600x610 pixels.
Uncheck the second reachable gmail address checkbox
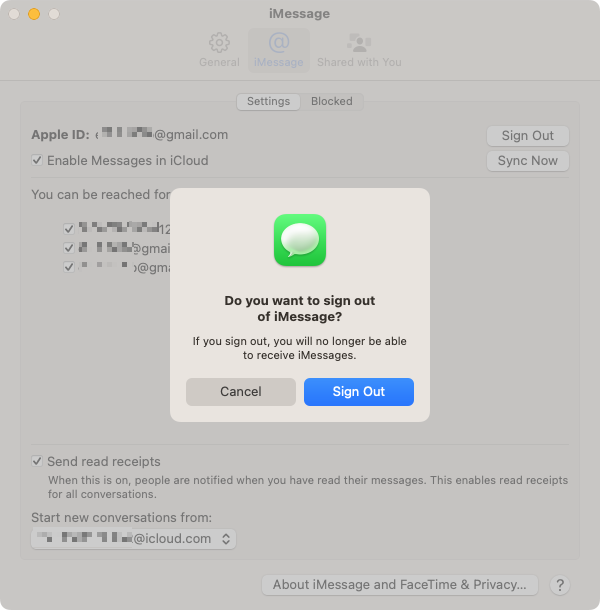69,248
